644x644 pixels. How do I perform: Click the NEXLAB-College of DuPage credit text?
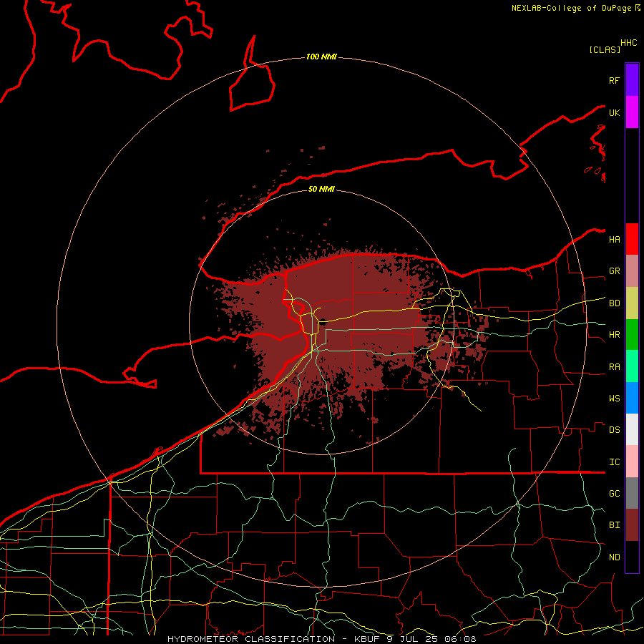(x=571, y=8)
